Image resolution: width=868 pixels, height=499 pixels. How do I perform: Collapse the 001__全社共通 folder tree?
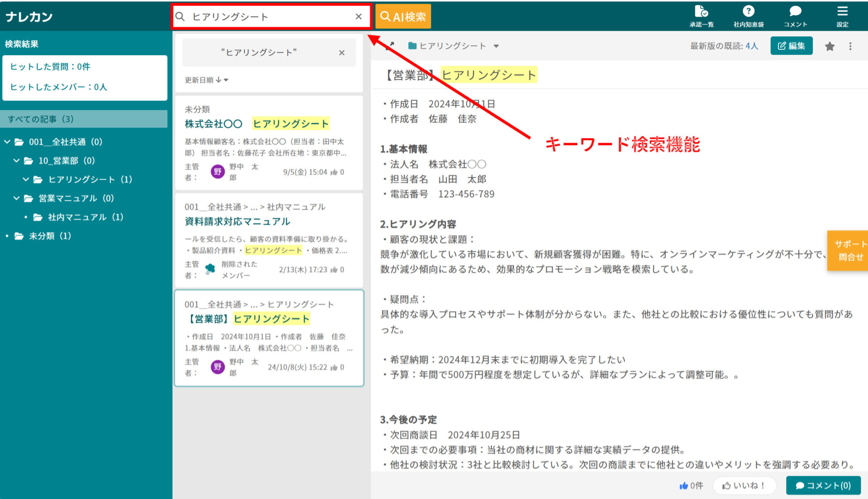(x=7, y=142)
